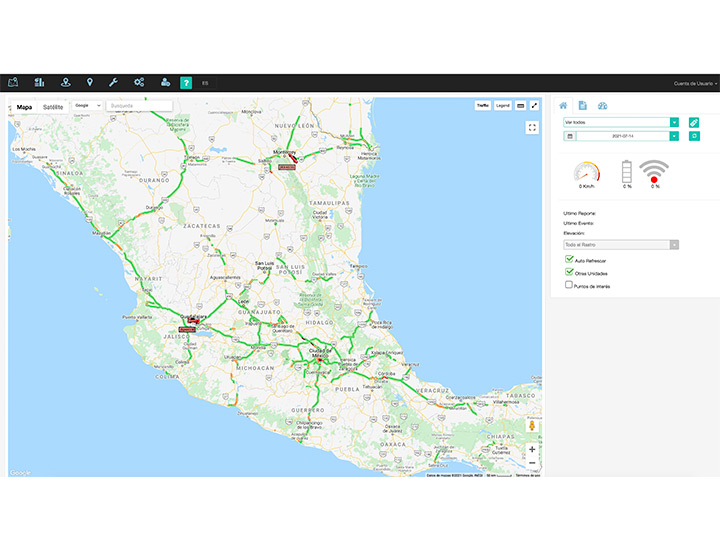The width and height of the screenshot is (720, 550).
Task: Open the dashboard gauge tab
Action: pos(602,106)
